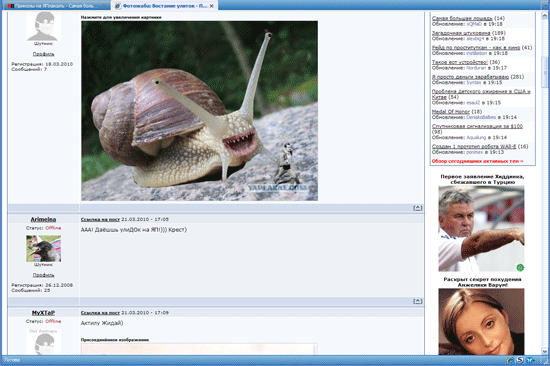Open MyXTaP's default avatar image

43,342
